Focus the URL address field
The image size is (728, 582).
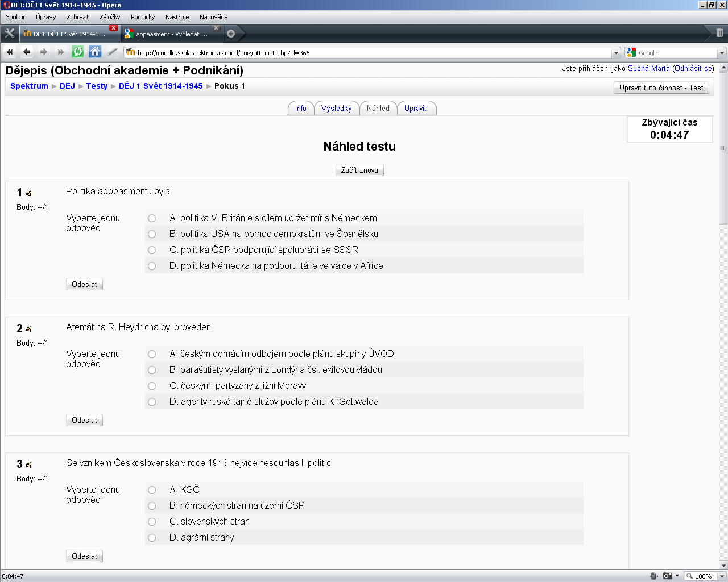pos(373,52)
